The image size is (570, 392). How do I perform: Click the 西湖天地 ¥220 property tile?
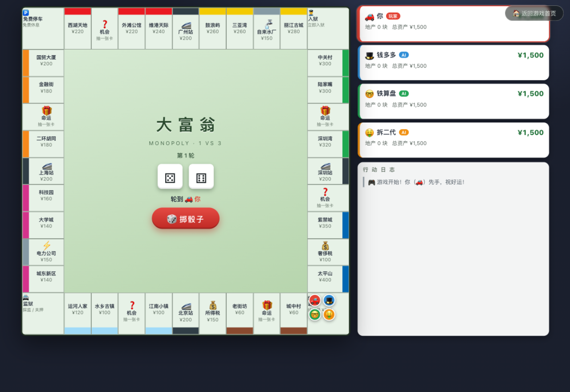[x=77, y=29]
